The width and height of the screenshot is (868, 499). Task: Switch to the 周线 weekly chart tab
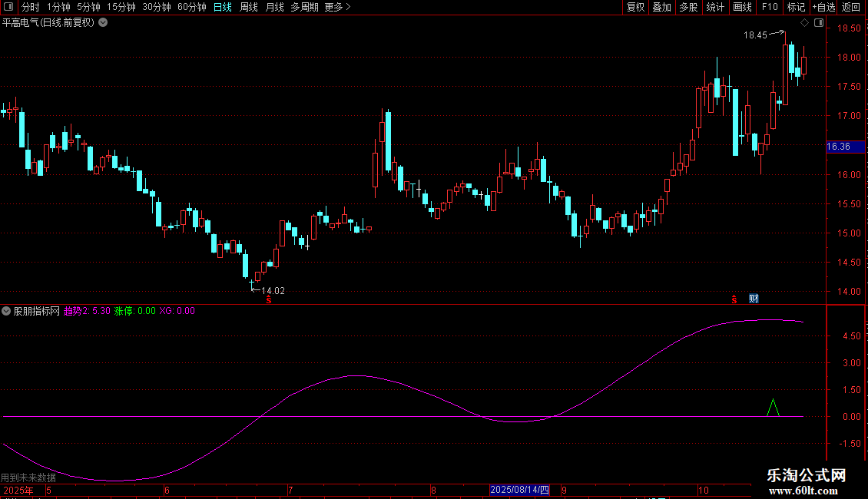(x=249, y=8)
